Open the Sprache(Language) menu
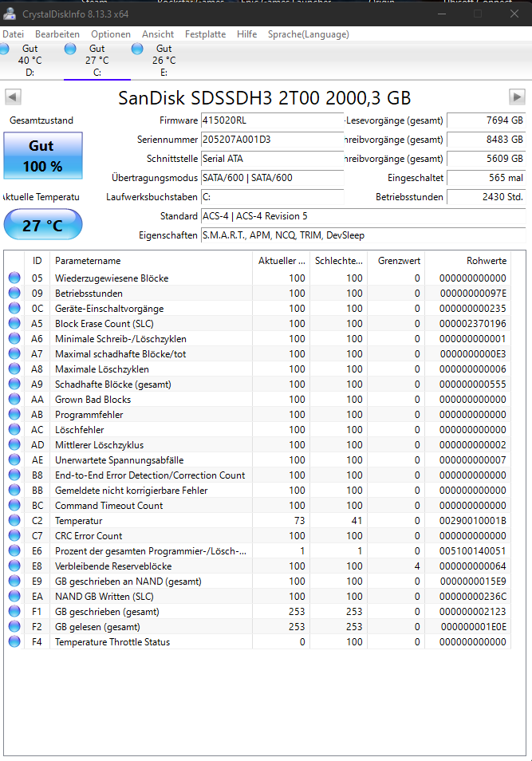Image resolution: width=532 pixels, height=761 pixels. (308, 34)
